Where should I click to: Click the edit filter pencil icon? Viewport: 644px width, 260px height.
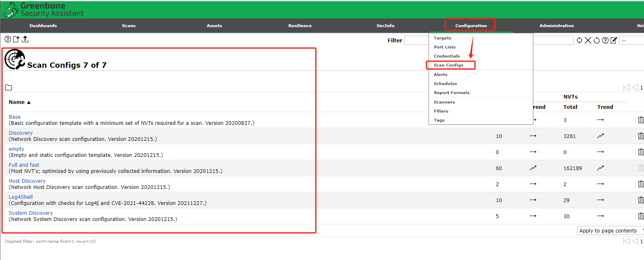point(614,40)
